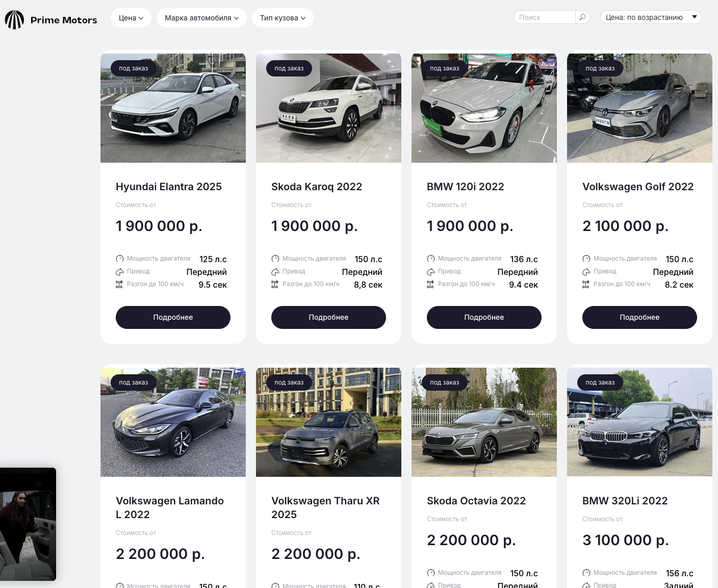This screenshot has height=588, width=718.
Task: Open the Skoda Octavia 2022 photo
Action: [x=484, y=422]
